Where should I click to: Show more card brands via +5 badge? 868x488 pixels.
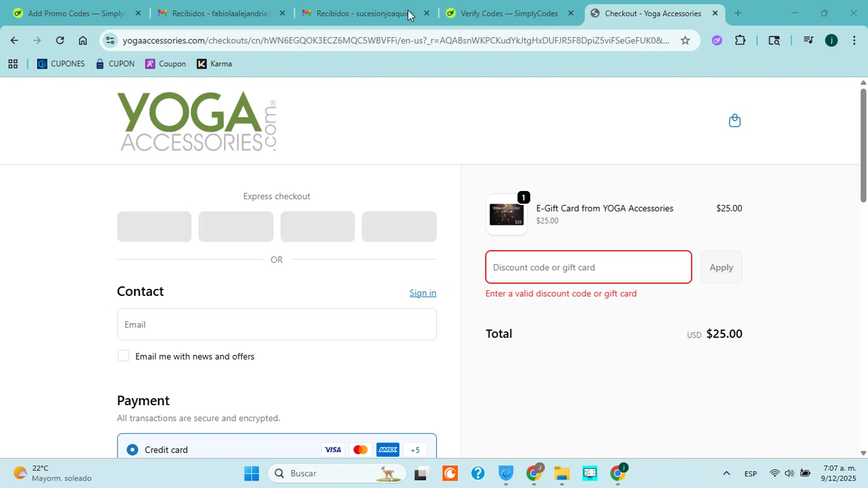415,450
